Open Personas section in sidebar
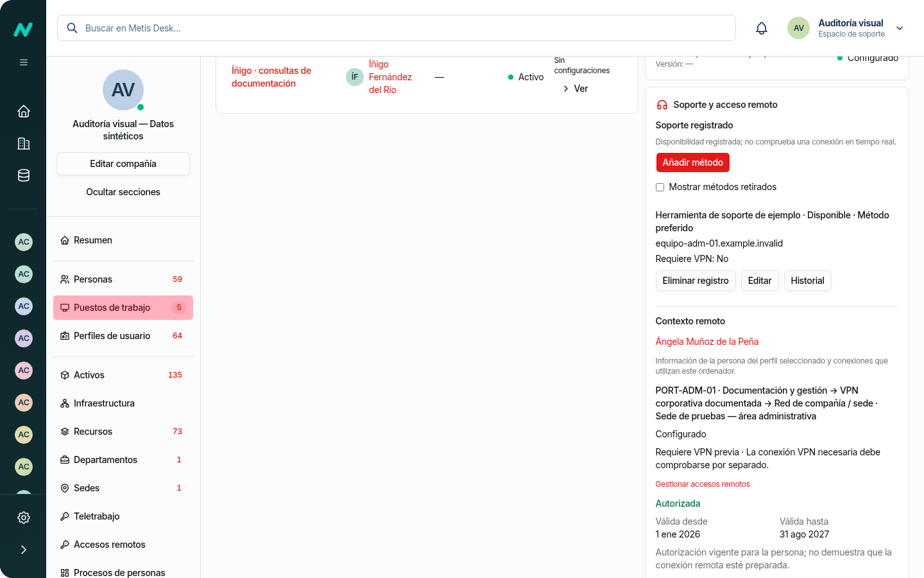924x578 pixels. (123, 279)
